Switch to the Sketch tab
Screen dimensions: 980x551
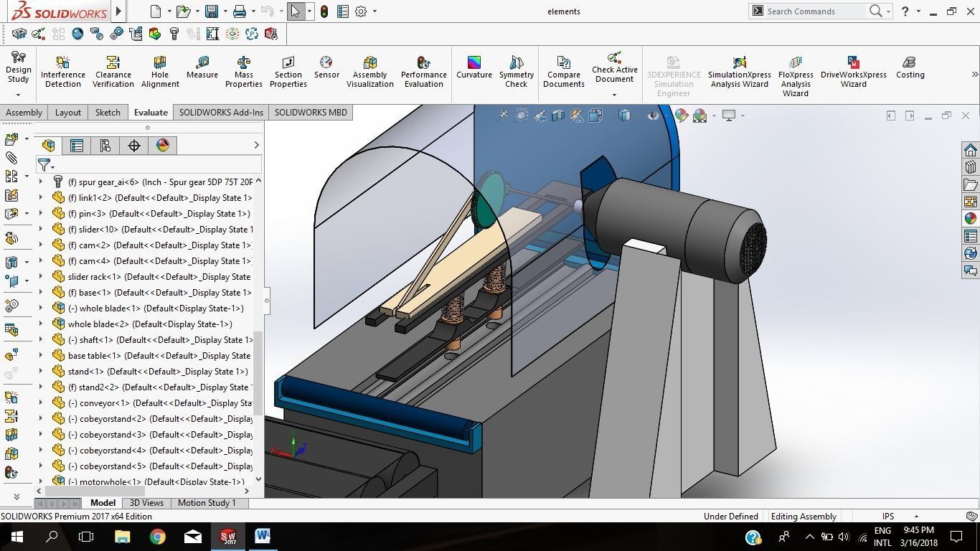(108, 113)
